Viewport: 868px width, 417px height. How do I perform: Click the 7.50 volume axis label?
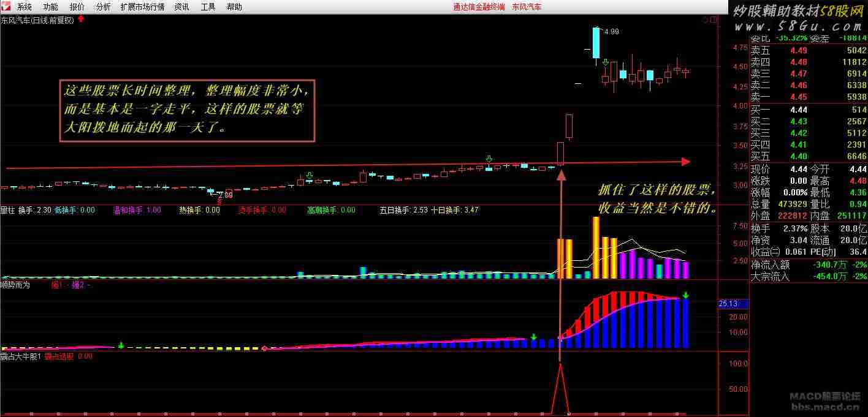(740, 226)
